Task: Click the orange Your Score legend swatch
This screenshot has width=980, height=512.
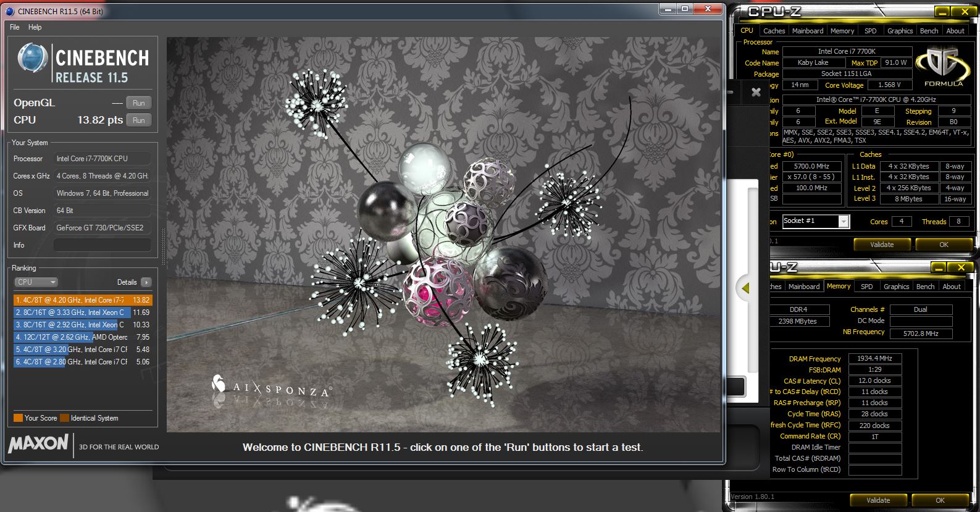Action: pyautogui.click(x=18, y=418)
